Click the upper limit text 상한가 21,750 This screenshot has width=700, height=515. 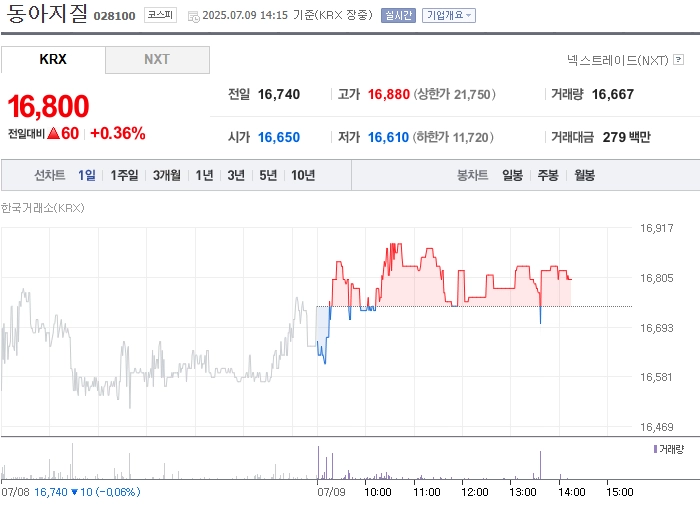[x=454, y=94]
